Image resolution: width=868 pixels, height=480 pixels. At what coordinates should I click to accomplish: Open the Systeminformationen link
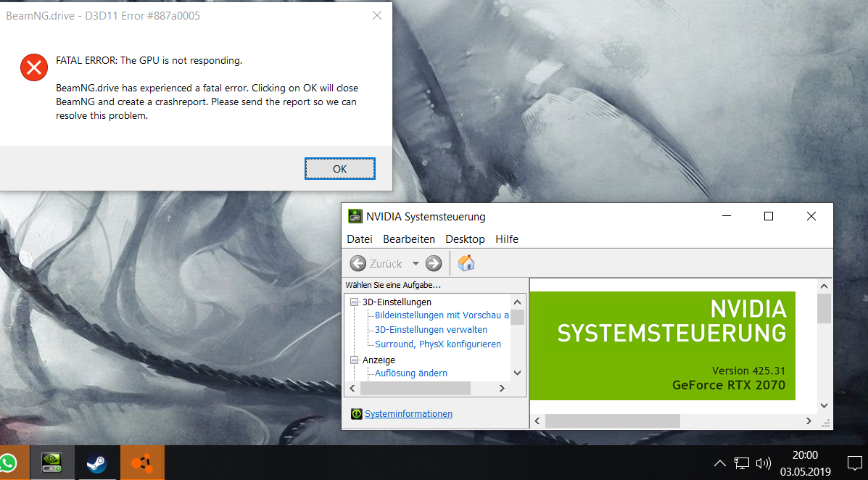408,413
